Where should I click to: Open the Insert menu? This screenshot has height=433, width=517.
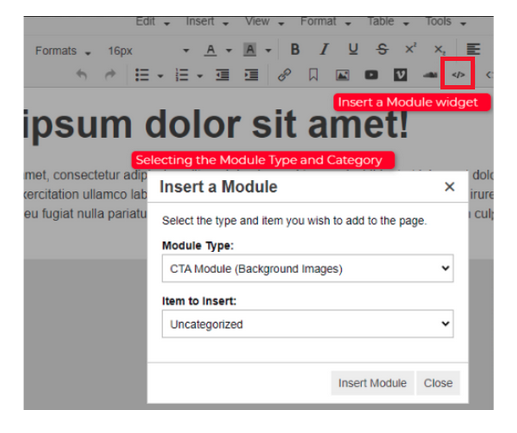tap(207, 22)
